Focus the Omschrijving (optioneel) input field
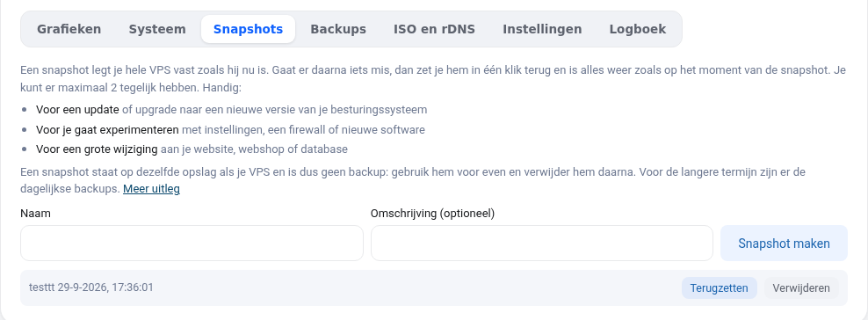868x320 pixels. tap(542, 243)
